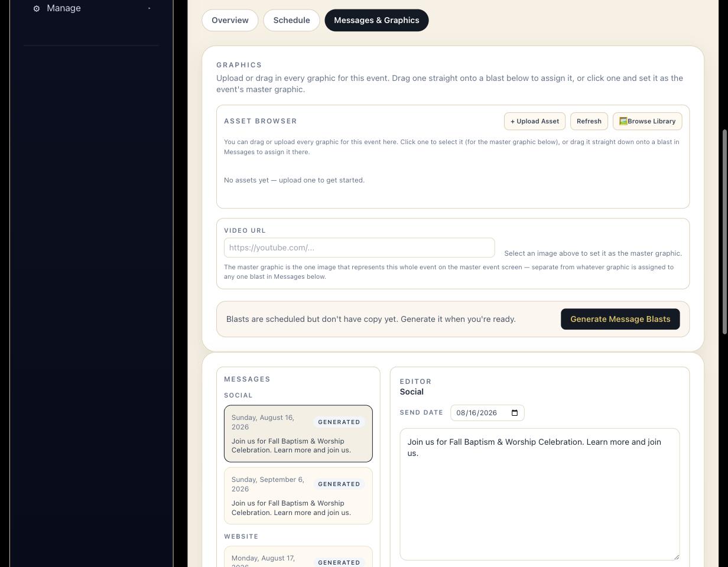Click the ASSET BROWSER heading
The image size is (728, 567).
[x=261, y=121]
